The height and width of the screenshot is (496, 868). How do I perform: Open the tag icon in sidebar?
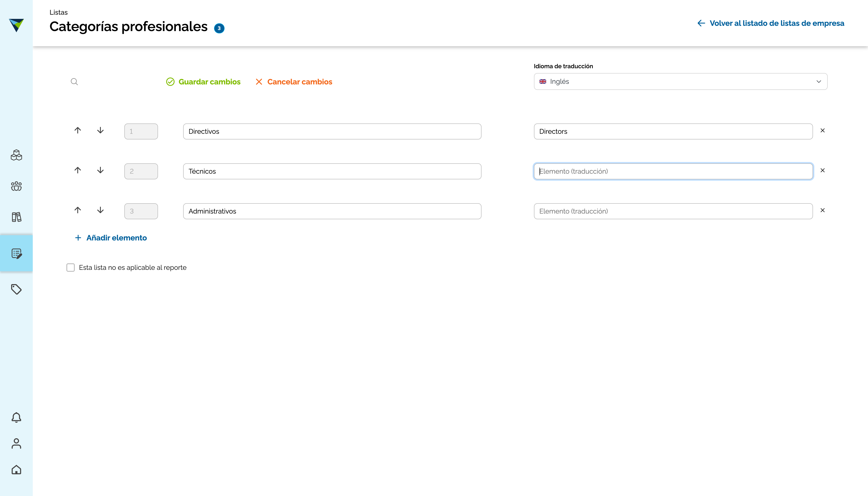[x=16, y=289]
